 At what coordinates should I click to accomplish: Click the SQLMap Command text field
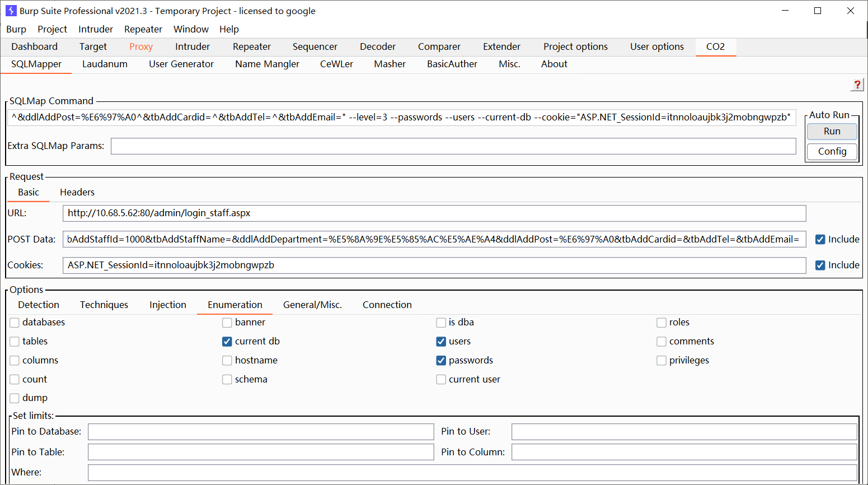(402, 117)
